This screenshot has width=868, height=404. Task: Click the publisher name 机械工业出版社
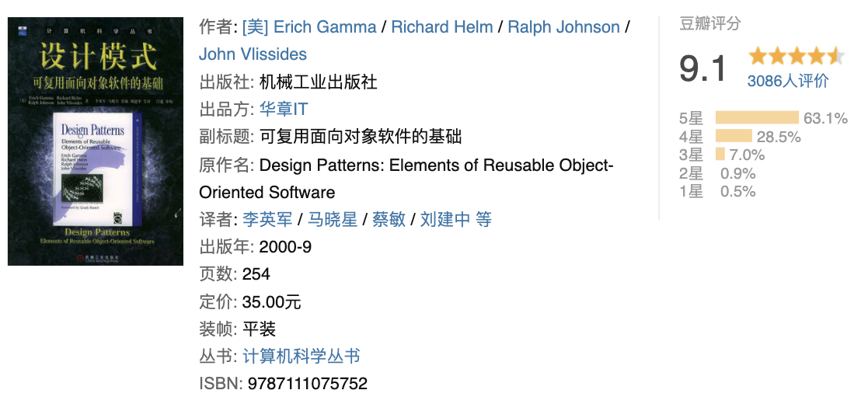(x=319, y=82)
